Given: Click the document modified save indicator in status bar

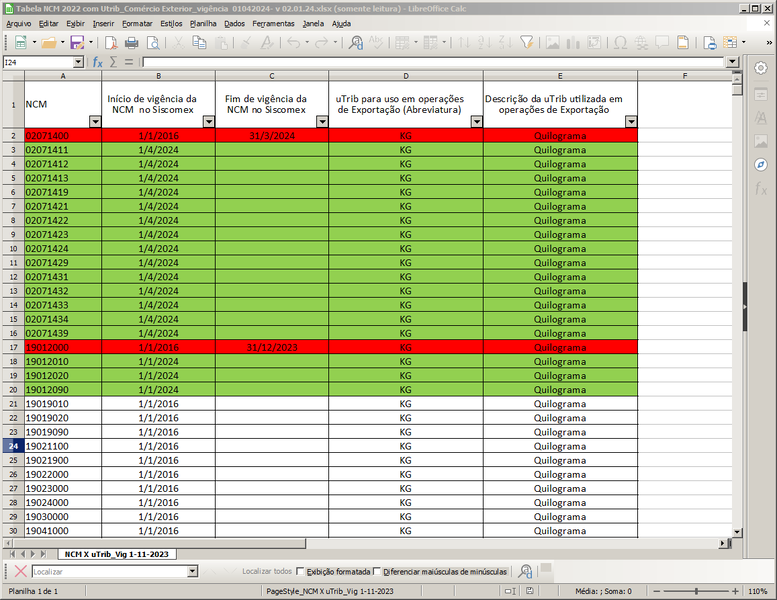Looking at the screenshot, I should pyautogui.click(x=530, y=591).
